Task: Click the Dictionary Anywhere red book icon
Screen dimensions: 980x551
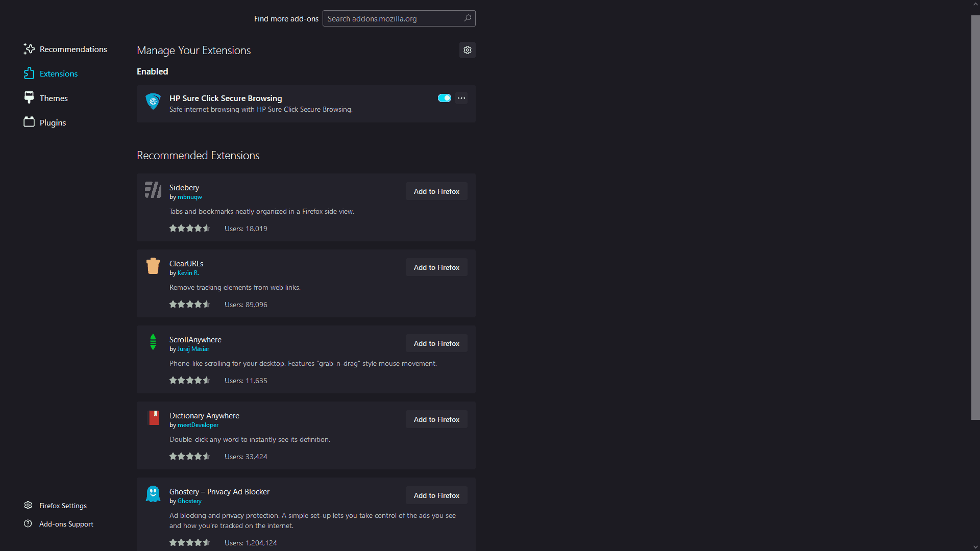Action: click(x=153, y=418)
